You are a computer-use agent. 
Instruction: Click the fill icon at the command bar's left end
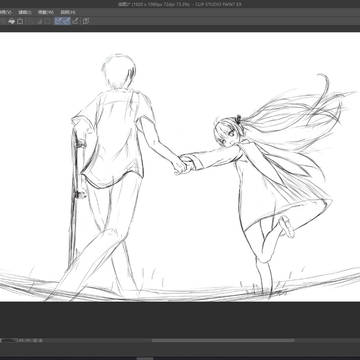(x=12, y=21)
